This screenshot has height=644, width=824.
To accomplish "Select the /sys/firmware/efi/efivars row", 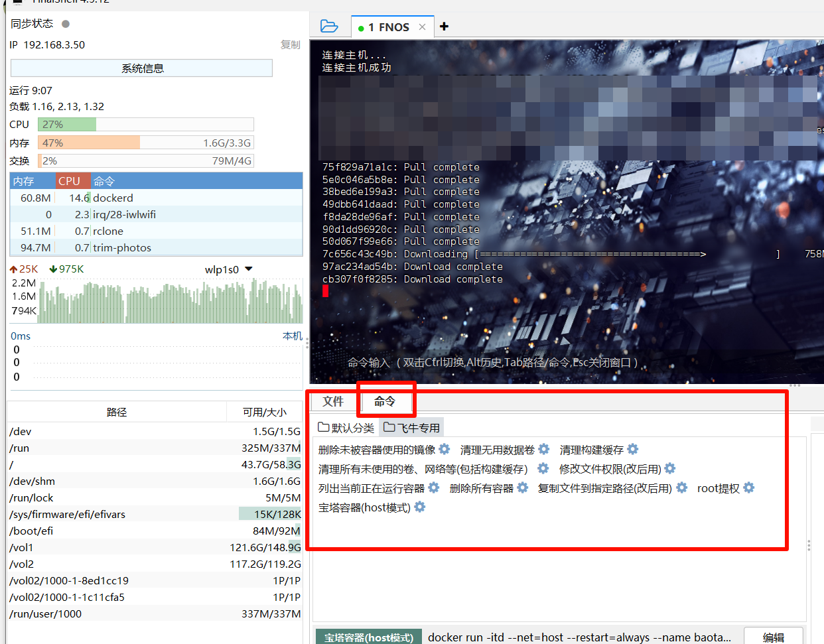I will (155, 514).
